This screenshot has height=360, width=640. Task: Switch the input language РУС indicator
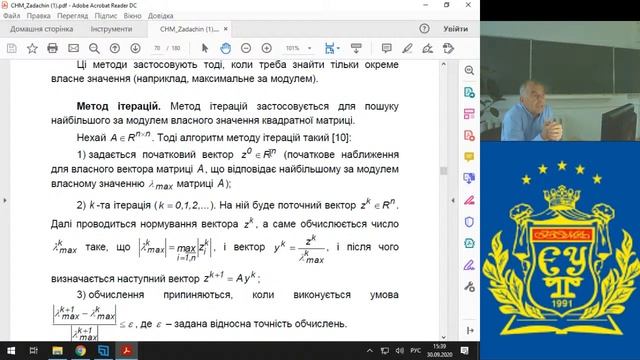click(416, 351)
